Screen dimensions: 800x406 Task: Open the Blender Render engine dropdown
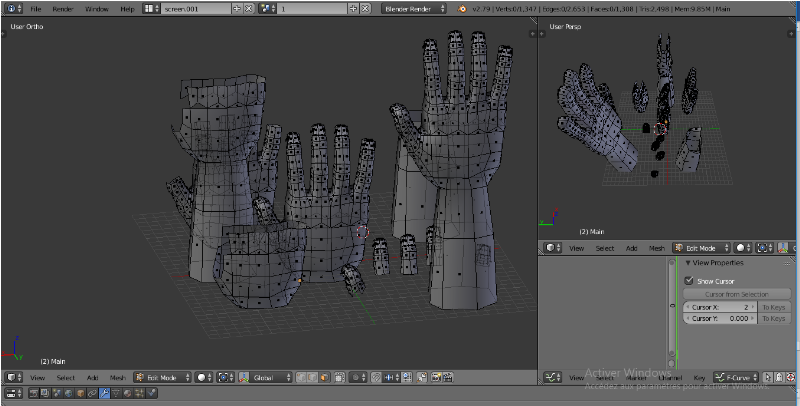(x=413, y=8)
